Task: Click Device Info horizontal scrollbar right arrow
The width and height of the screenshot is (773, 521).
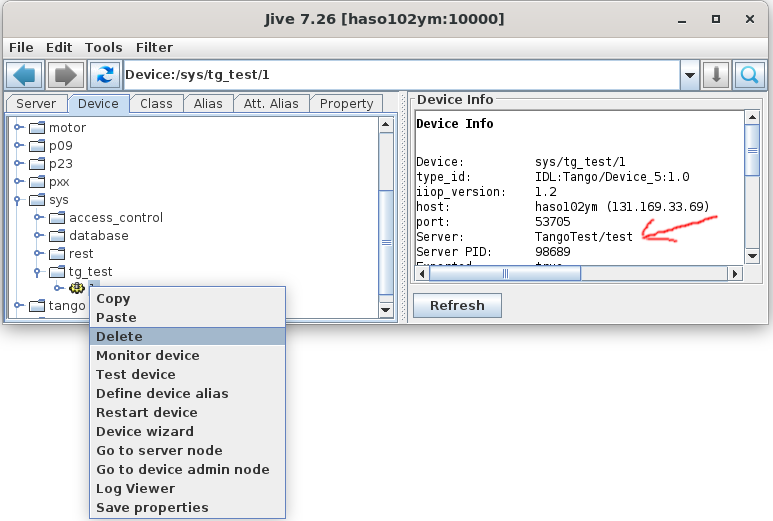Action: pos(735,274)
